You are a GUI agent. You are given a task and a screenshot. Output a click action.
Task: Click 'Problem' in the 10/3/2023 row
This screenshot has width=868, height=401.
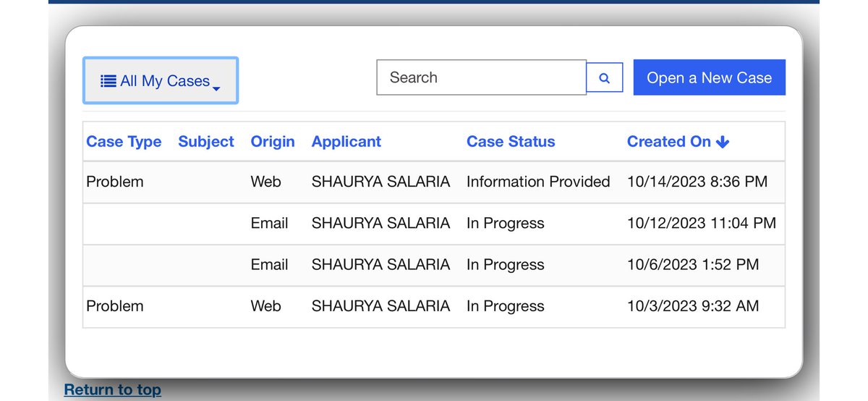(x=115, y=306)
